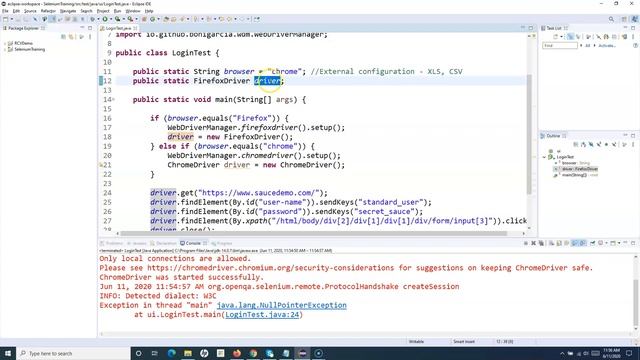This screenshot has width=640, height=360.
Task: Toggle Link with Editor in Package Explorer
Action: [x=71, y=37]
